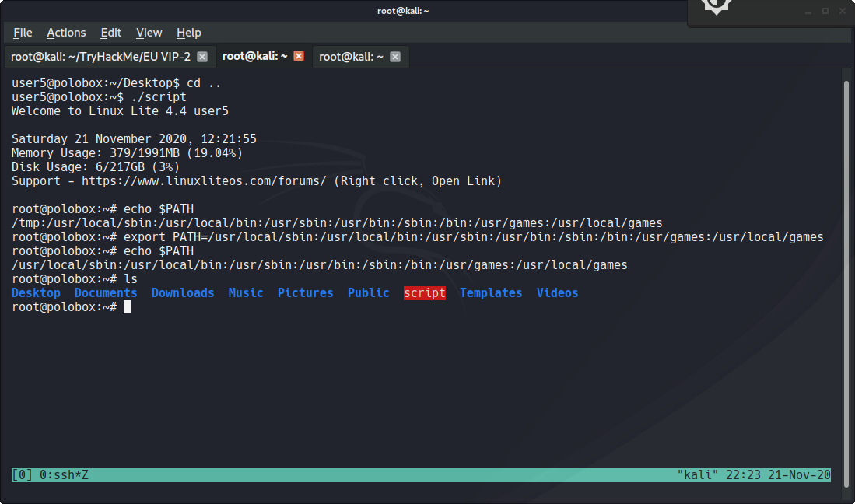Click the terminal vertical scrollbar
855x504 pixels.
pyautogui.click(x=846, y=283)
